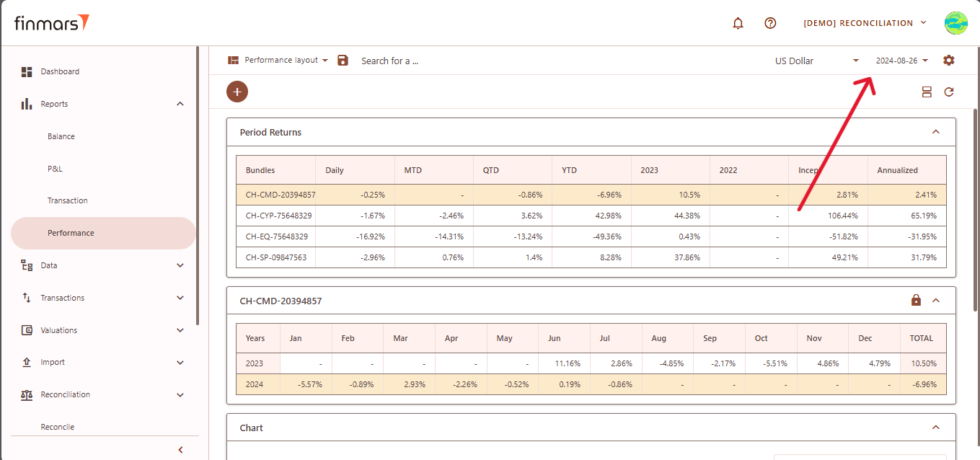Image resolution: width=980 pixels, height=460 pixels.
Task: Open the Balance report in sidebar
Action: pyautogui.click(x=61, y=136)
